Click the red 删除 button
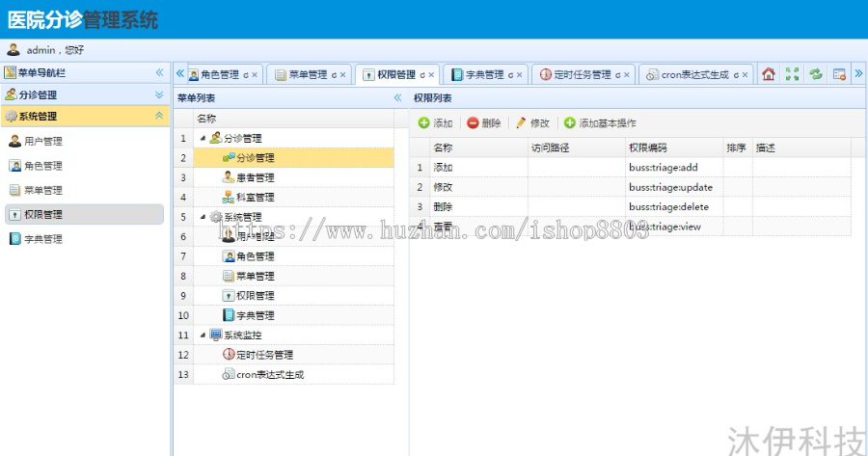868x456 pixels. point(484,122)
